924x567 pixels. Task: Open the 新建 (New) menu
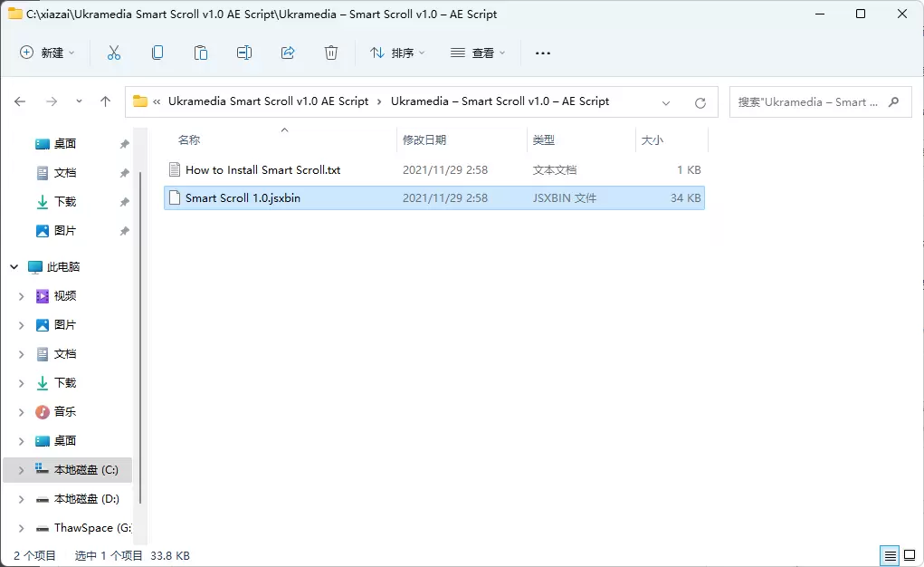[x=47, y=53]
